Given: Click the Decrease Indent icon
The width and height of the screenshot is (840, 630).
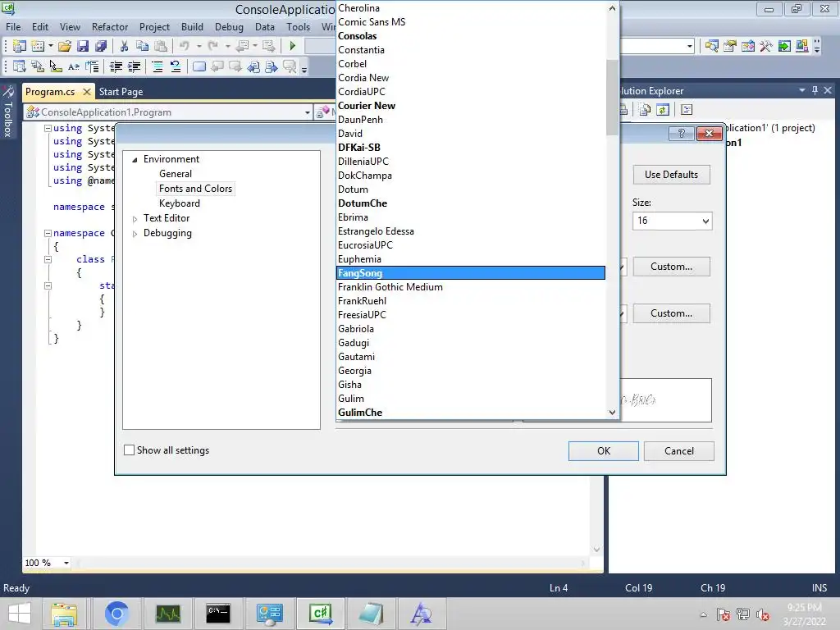Looking at the screenshot, I should [116, 67].
